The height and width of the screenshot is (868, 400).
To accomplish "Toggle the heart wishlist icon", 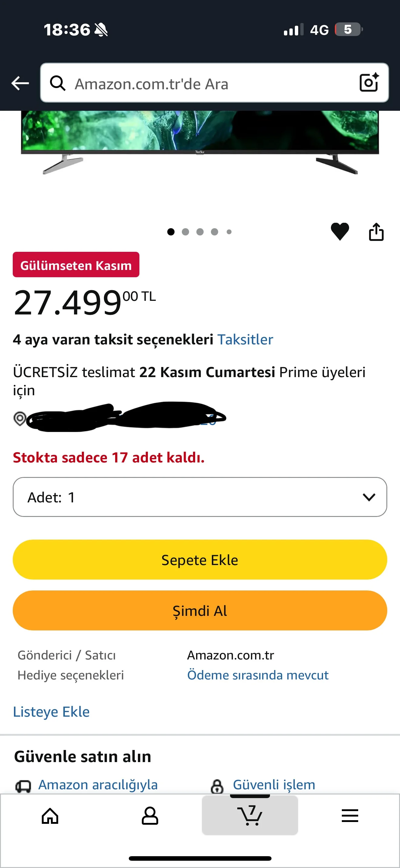I will 340,232.
